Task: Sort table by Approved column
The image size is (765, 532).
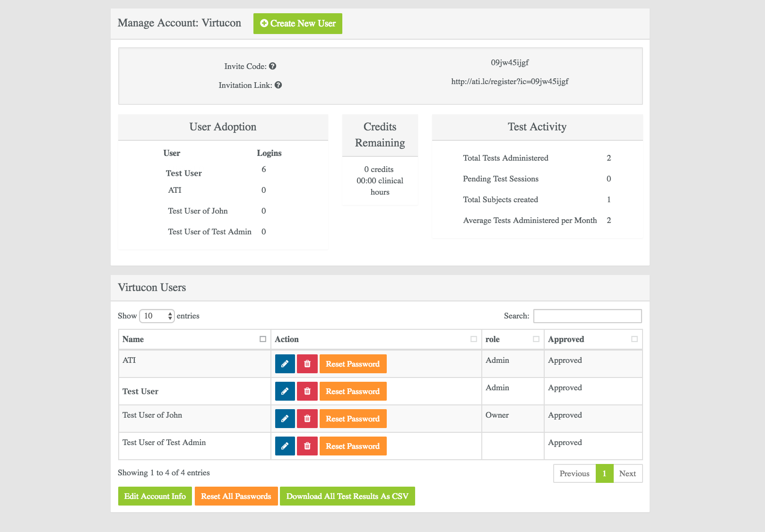Action: click(x=593, y=339)
